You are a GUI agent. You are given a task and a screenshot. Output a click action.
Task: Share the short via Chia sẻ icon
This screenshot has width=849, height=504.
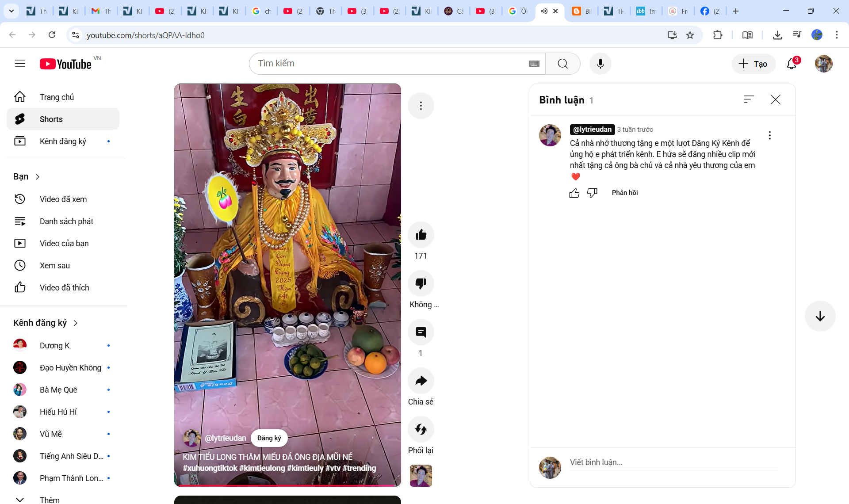click(x=421, y=381)
